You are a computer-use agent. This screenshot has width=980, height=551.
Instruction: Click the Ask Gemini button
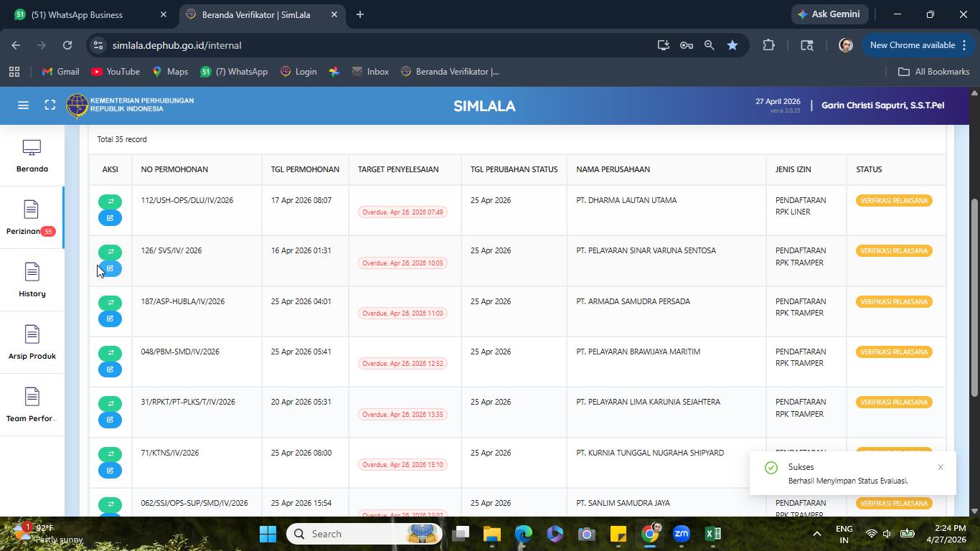click(830, 14)
